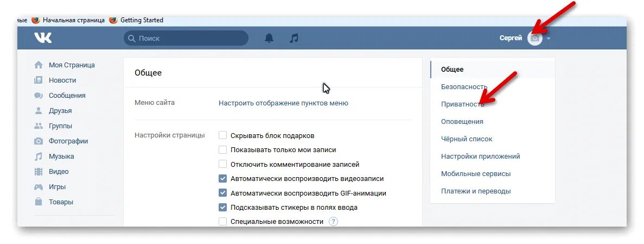Open Платежи и переводы tab

tap(493, 191)
